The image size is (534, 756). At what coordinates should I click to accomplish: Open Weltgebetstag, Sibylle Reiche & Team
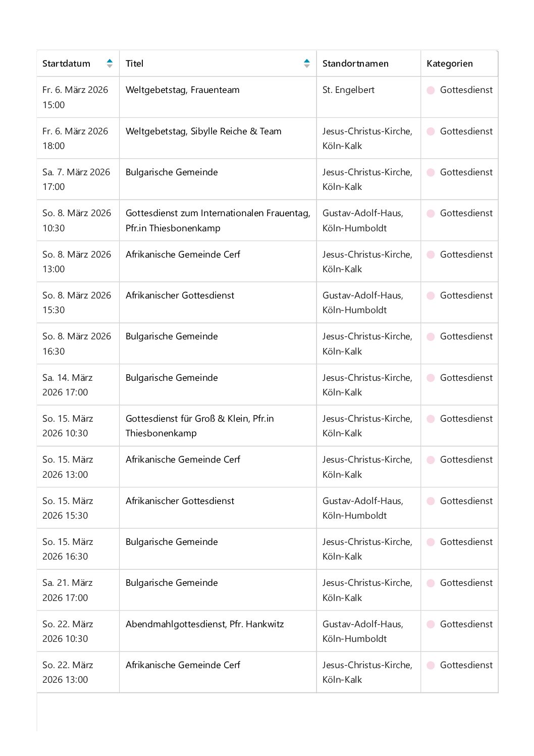pos(203,131)
